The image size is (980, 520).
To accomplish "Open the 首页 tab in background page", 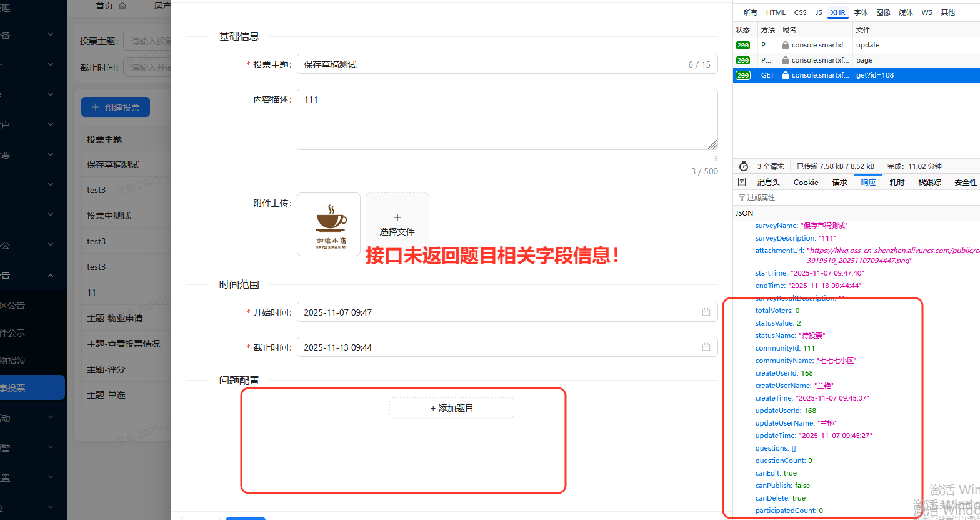I will 104,6.
